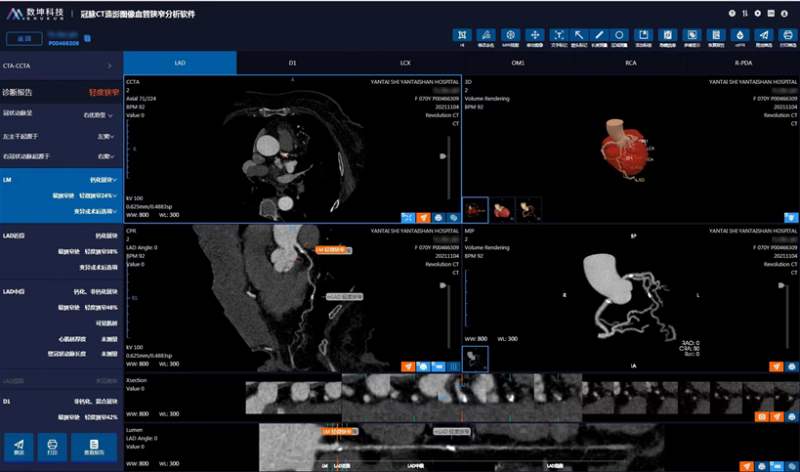The width and height of the screenshot is (800, 472).
Task: Switch to the LCX vessel tab
Action: coord(405,63)
